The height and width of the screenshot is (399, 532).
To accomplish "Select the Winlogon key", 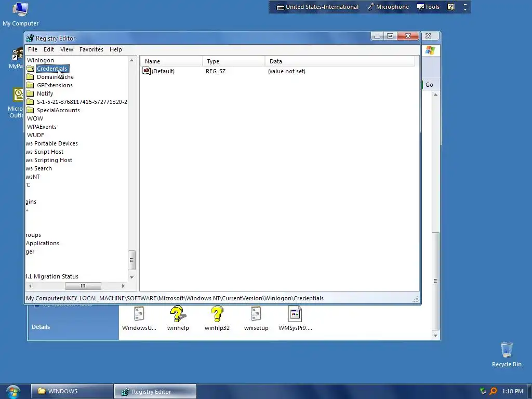I will coord(41,60).
